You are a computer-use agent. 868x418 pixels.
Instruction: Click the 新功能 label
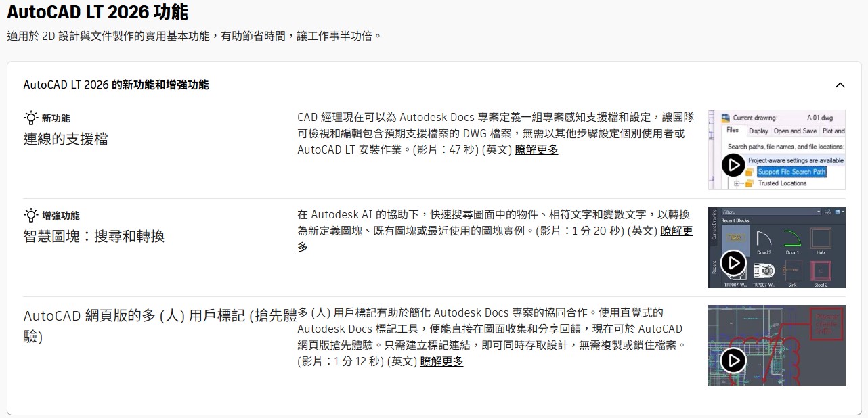56,118
